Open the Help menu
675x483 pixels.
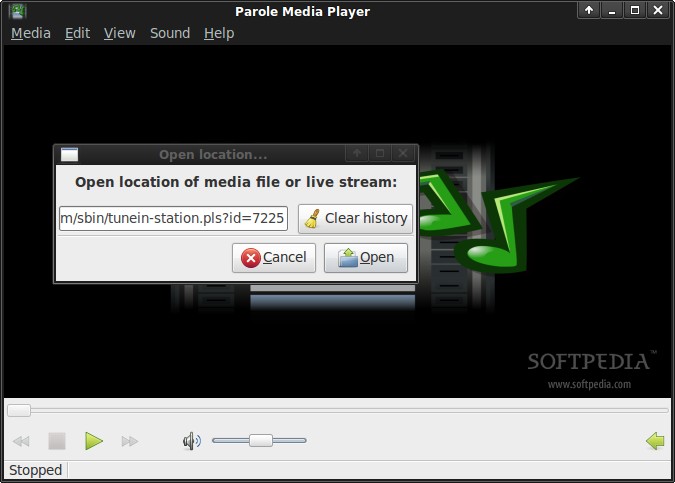pyautogui.click(x=219, y=33)
